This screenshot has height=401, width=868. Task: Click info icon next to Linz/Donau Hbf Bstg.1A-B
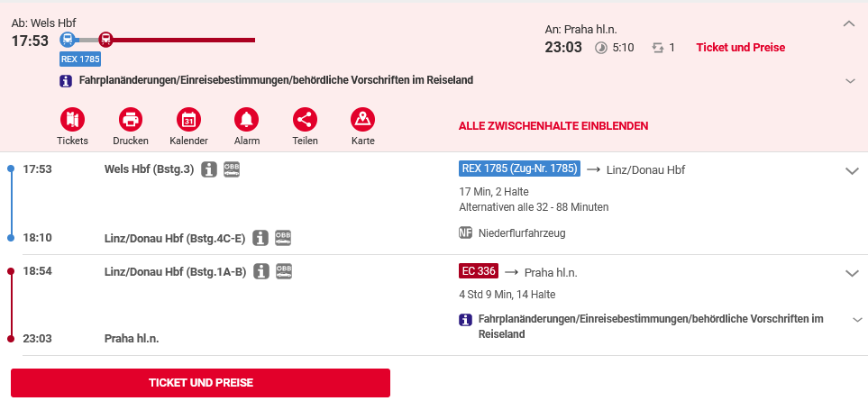coord(261,271)
